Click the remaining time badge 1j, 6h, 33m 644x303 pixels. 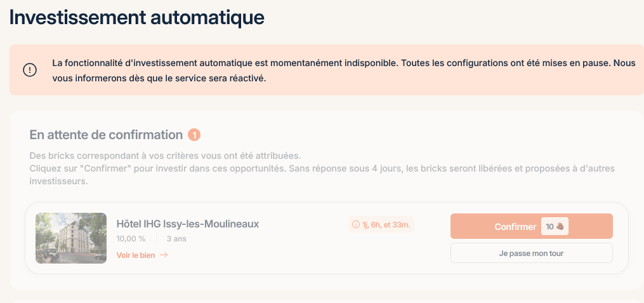click(x=381, y=224)
